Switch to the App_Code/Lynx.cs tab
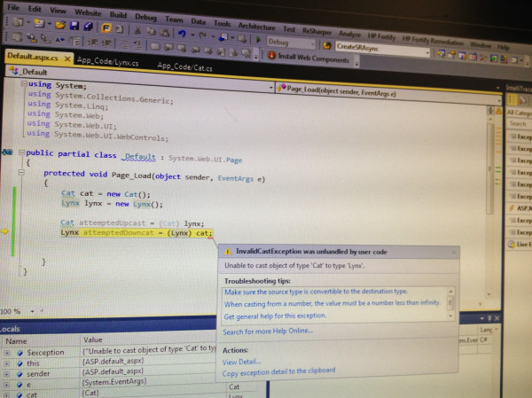Screen dimensions: 532x398 coord(107,62)
